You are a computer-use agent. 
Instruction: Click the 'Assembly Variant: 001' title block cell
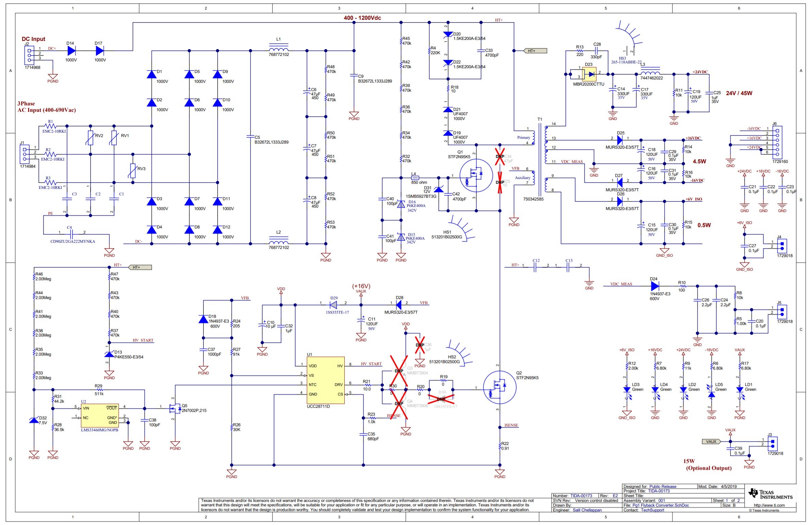(667, 500)
